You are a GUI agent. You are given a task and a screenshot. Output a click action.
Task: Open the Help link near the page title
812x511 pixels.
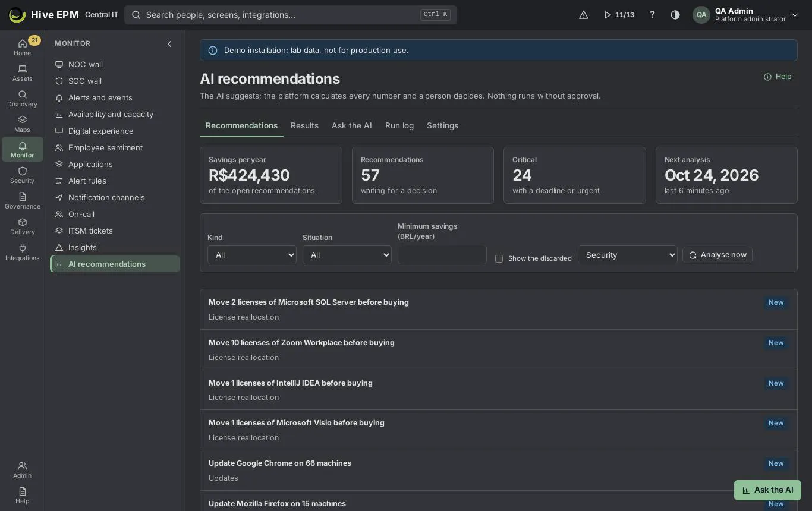click(778, 77)
